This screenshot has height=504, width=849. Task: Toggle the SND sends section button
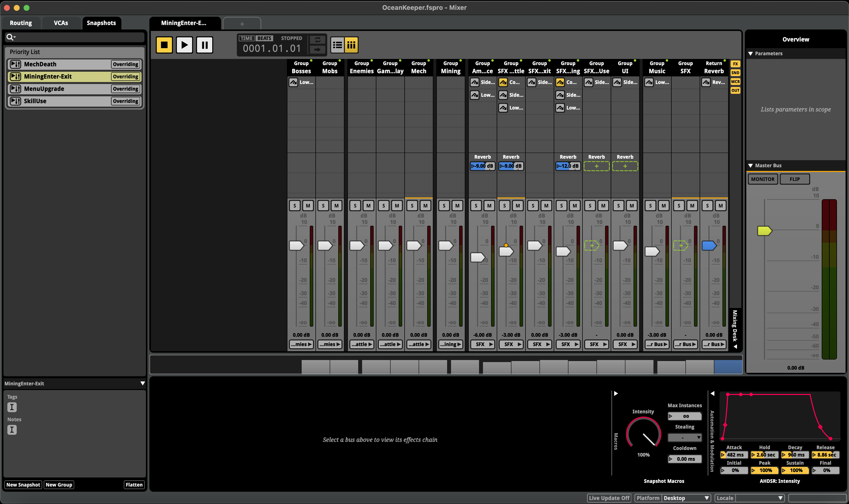[735, 73]
